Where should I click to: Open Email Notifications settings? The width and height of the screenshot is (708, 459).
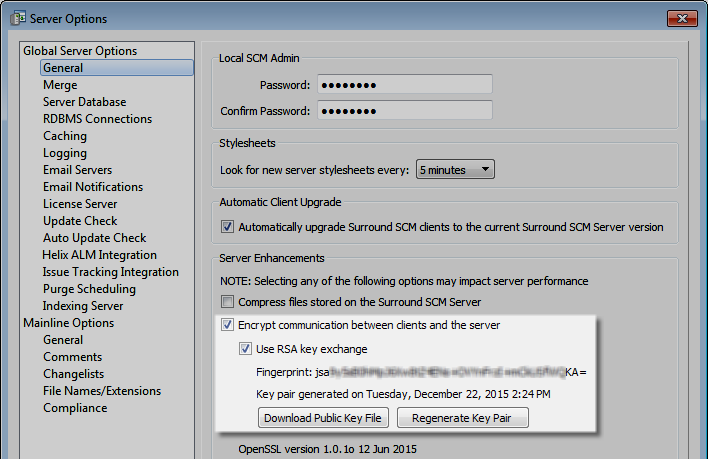pos(93,187)
